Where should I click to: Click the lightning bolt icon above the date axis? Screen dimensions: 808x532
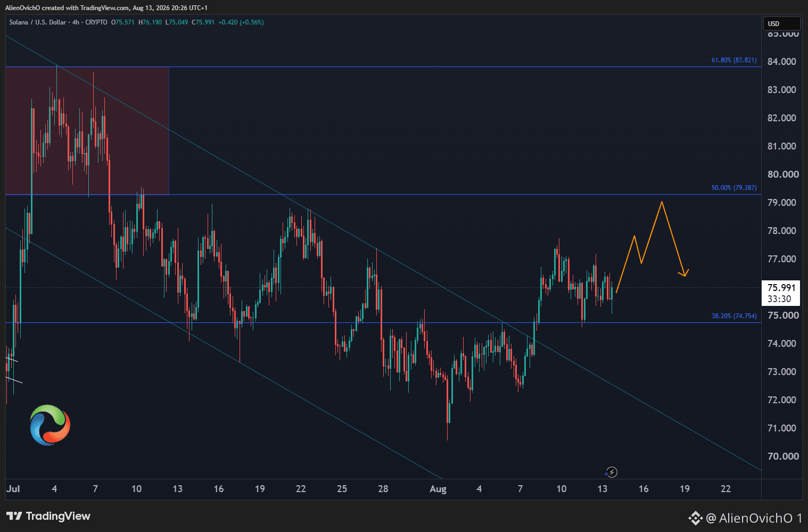pos(612,472)
